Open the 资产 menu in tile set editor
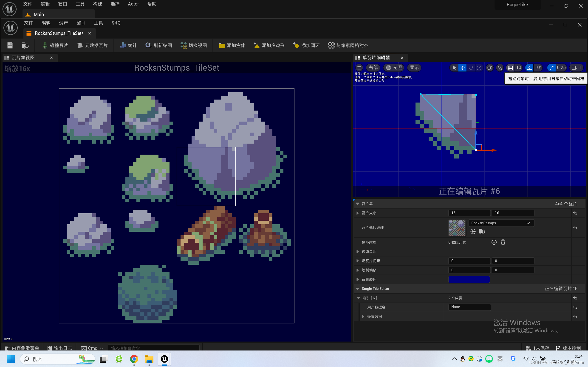 click(x=63, y=23)
